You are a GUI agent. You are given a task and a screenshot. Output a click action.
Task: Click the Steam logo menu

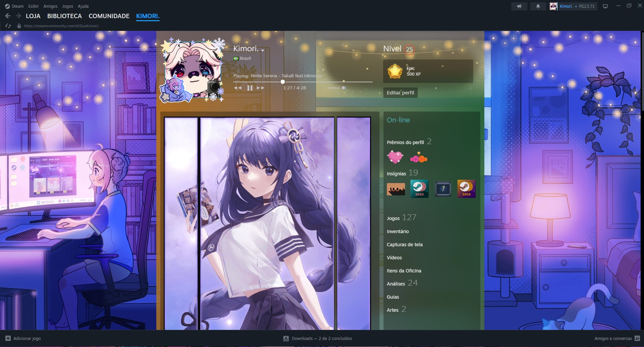point(14,6)
